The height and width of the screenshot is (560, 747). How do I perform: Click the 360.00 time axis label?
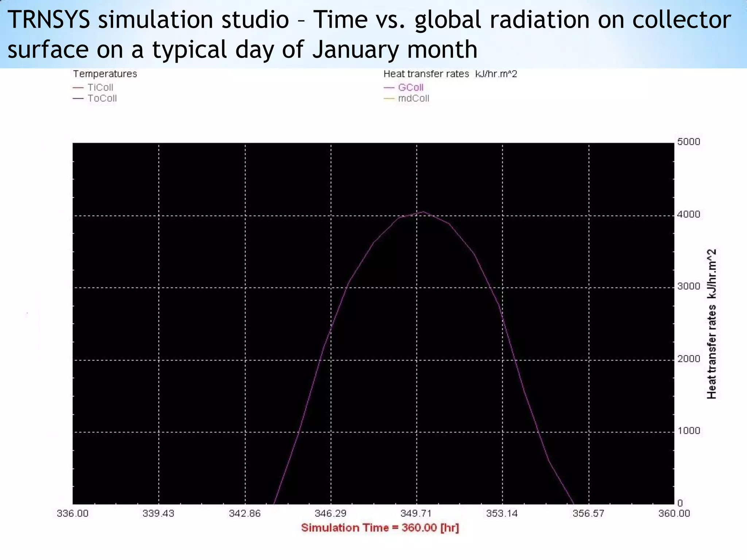674,514
